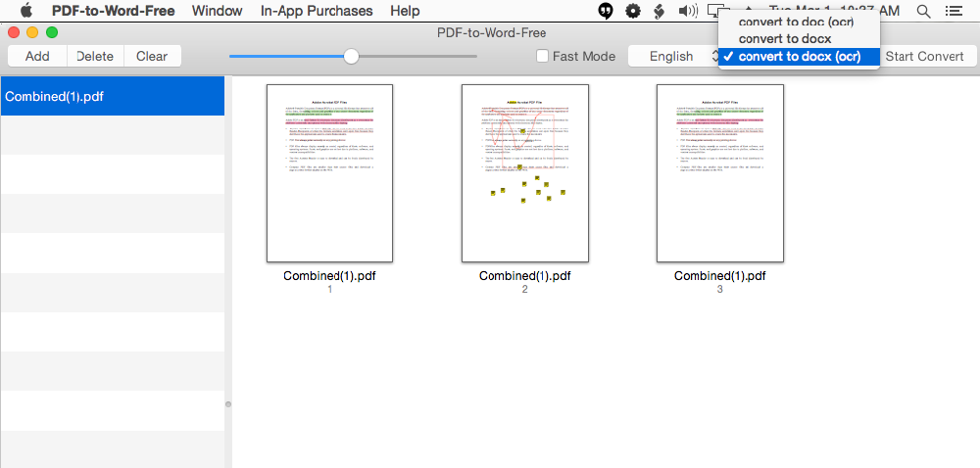
Task: Click the Hangouts quote icon in the menu bar
Action: tap(605, 11)
